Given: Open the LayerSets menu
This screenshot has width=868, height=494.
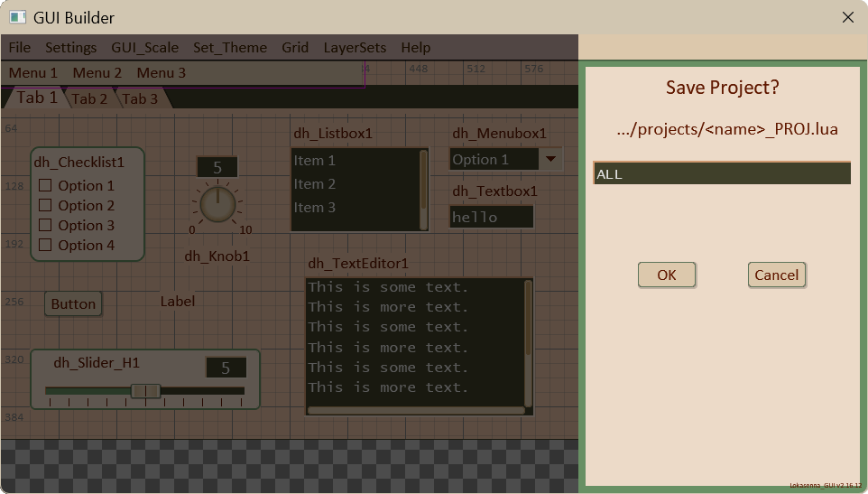Looking at the screenshot, I should [355, 48].
